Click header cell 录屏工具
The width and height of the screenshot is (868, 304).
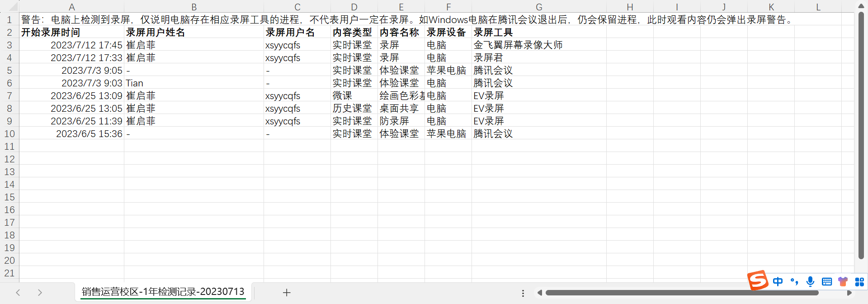(x=539, y=33)
